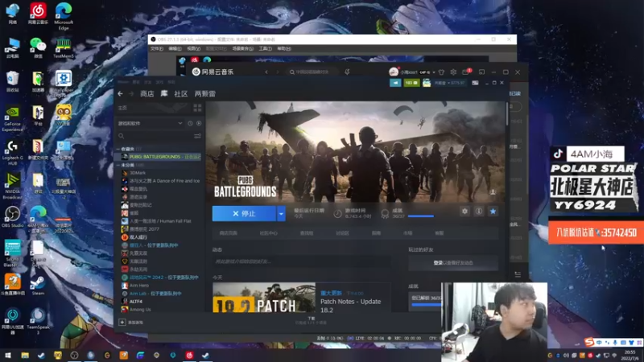
Task: Click the user avatar in Steam title bar
Action: (427, 83)
